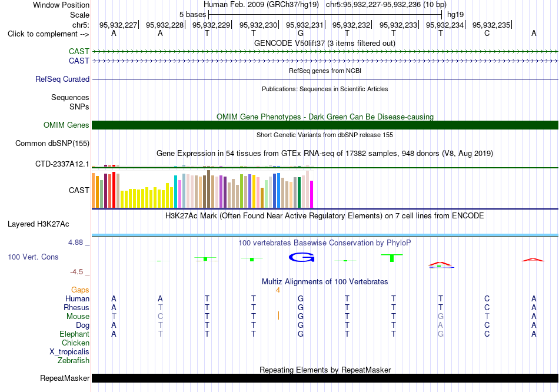Open OMIM Gene Phenotypes track title
The image size is (559, 392).
(x=325, y=117)
